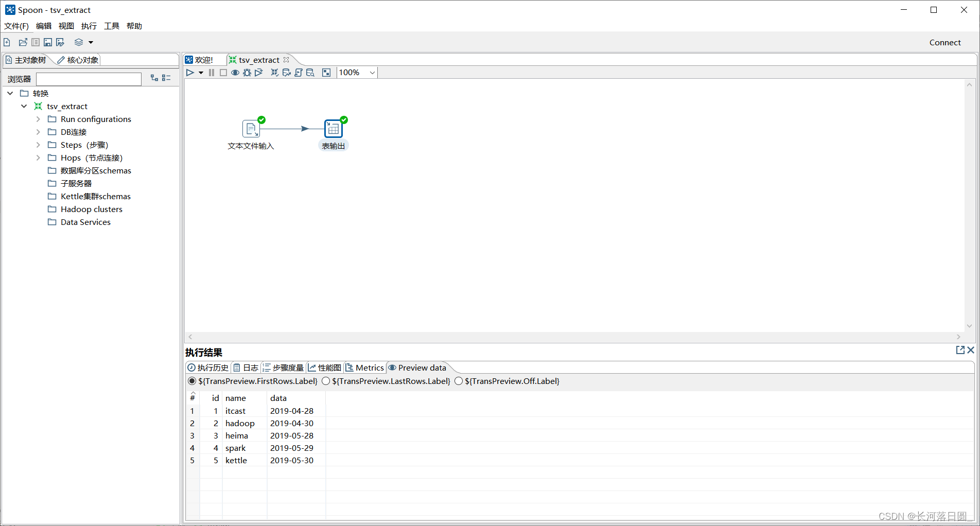Open the 性能图 results tab

coord(325,367)
